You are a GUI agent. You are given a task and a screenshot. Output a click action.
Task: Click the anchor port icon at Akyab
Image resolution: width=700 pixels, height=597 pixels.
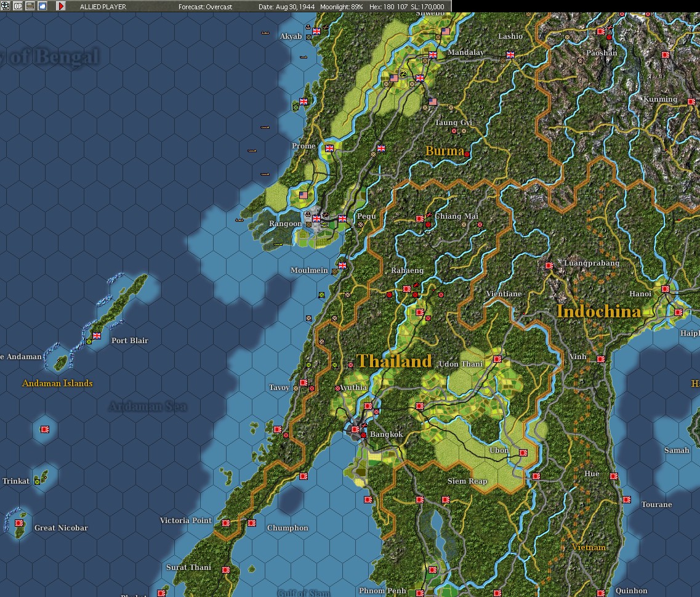point(308,27)
